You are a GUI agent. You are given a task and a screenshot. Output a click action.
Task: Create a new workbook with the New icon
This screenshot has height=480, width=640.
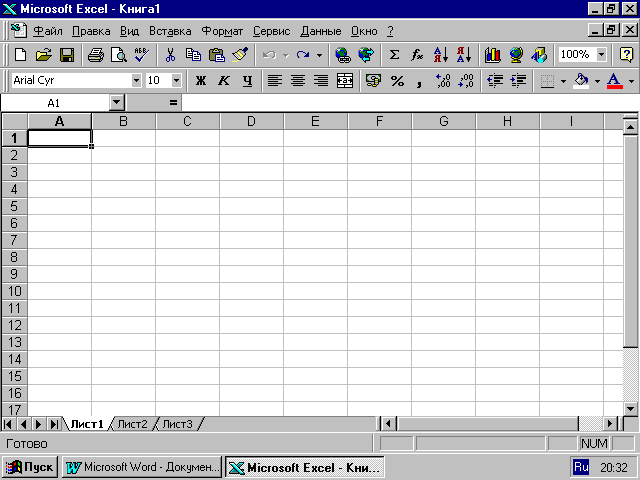20,55
